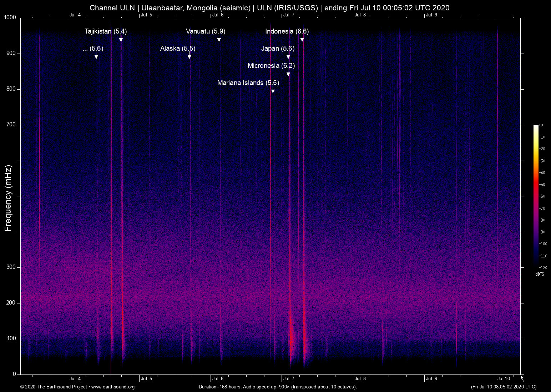551x392 pixels.
Task: Click the arrow marker under Tajikistan (5.4)
Action: pyautogui.click(x=121, y=38)
